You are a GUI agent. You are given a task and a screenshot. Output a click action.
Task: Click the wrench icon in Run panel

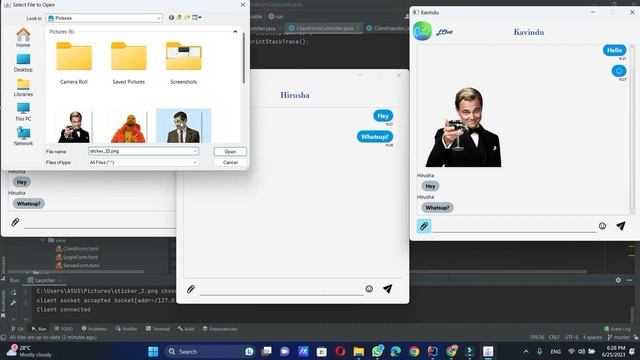click(x=13, y=302)
